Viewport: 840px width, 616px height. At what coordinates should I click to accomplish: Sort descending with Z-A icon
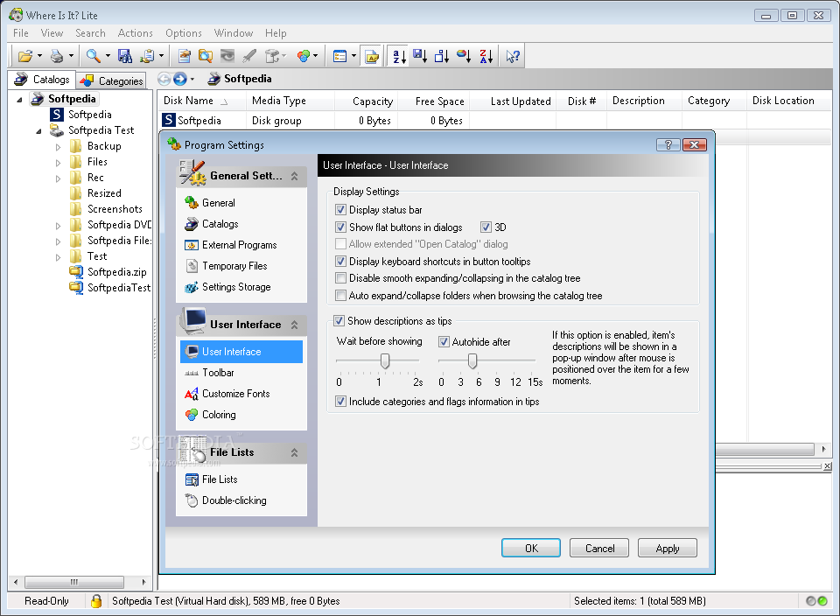[486, 56]
